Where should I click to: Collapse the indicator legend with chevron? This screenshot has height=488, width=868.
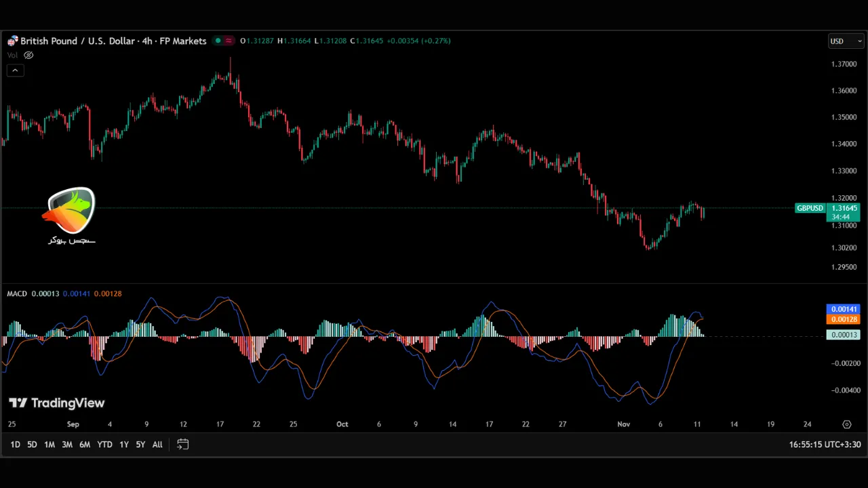(15, 70)
